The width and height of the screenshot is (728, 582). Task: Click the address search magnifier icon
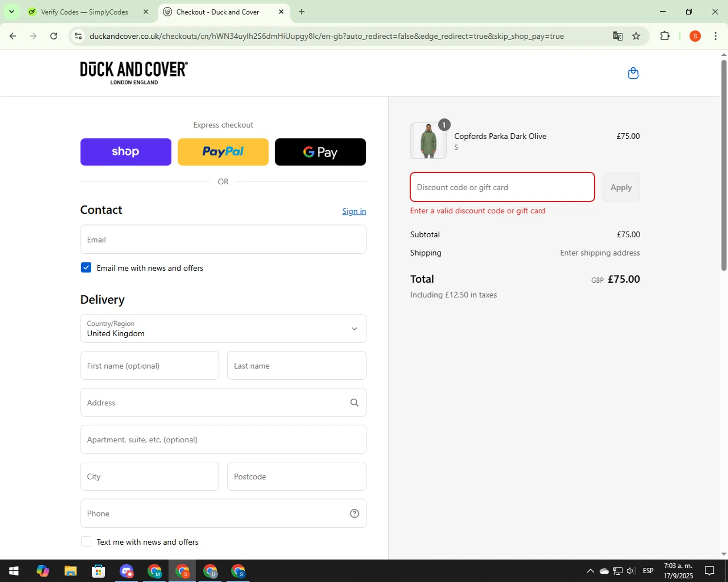point(354,403)
